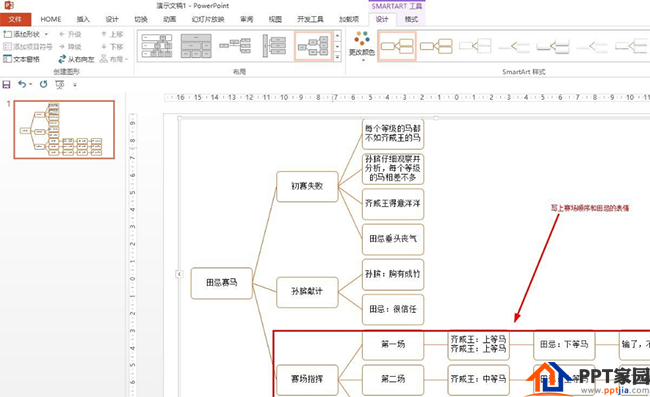The width and height of the screenshot is (650, 397).
Task: Select the 第二场 box
Action: click(393, 380)
